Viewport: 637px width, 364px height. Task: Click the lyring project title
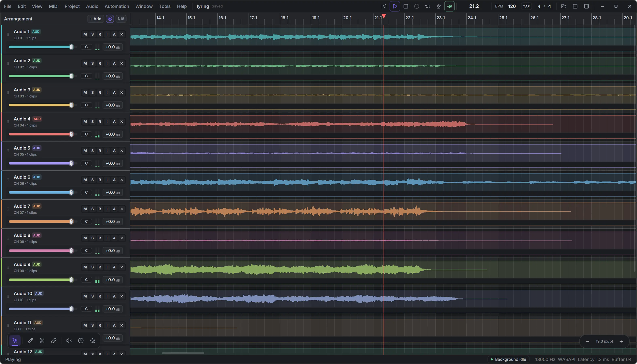(203, 6)
